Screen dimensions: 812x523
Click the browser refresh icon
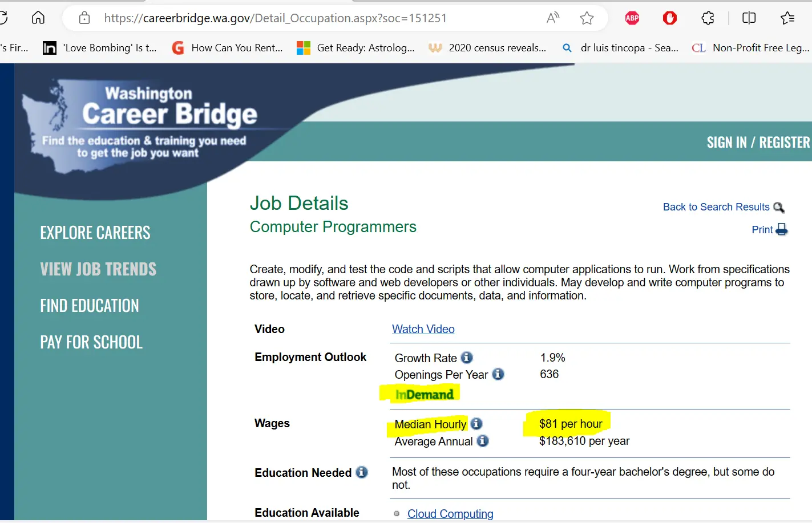(3, 18)
